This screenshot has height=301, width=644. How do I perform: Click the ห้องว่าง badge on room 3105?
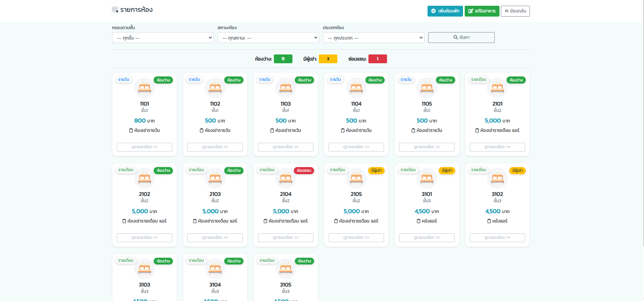click(x=305, y=261)
